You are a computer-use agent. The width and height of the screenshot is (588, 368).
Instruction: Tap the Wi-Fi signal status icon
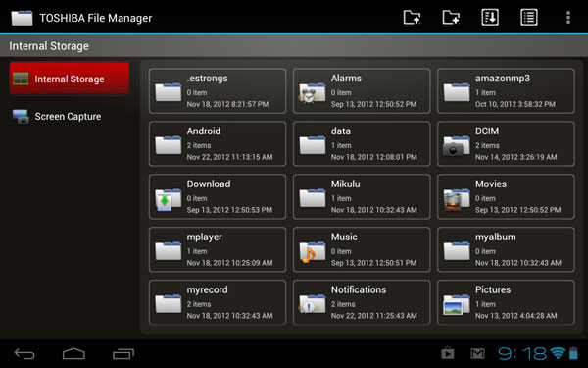(558, 353)
